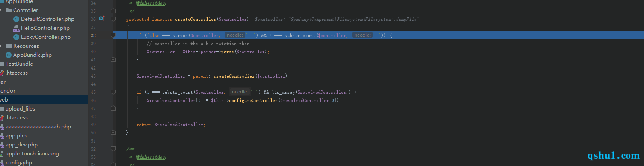This screenshot has width=644, height=166.
Task: Click the fold end marker at line 41
Action: click(113, 60)
